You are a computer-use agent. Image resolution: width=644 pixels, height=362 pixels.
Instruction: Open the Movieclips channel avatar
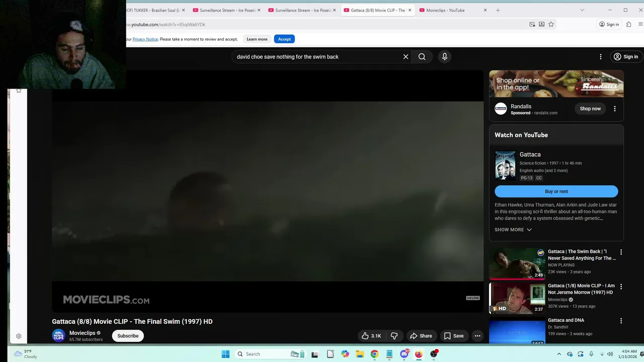(59, 336)
